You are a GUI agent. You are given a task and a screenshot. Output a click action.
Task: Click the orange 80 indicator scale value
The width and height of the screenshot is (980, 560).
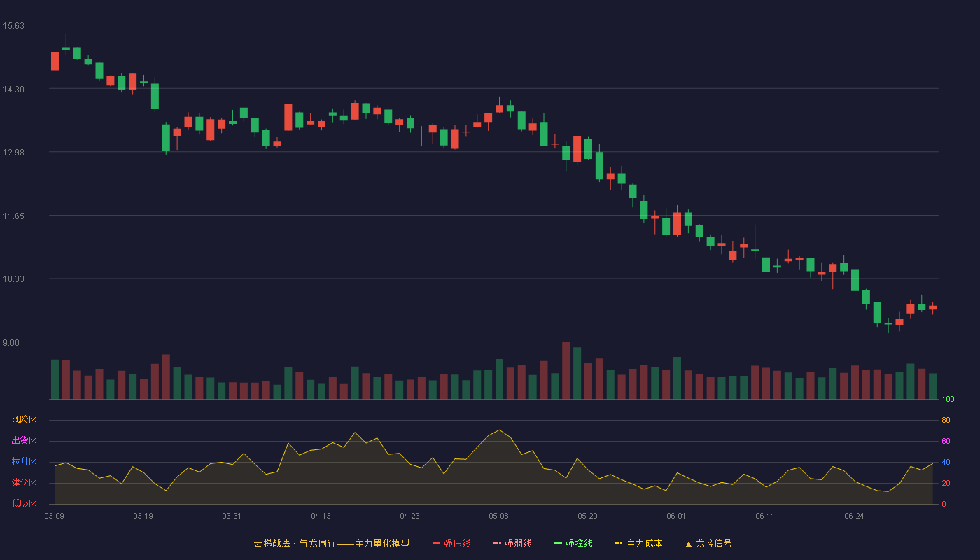coord(946,421)
